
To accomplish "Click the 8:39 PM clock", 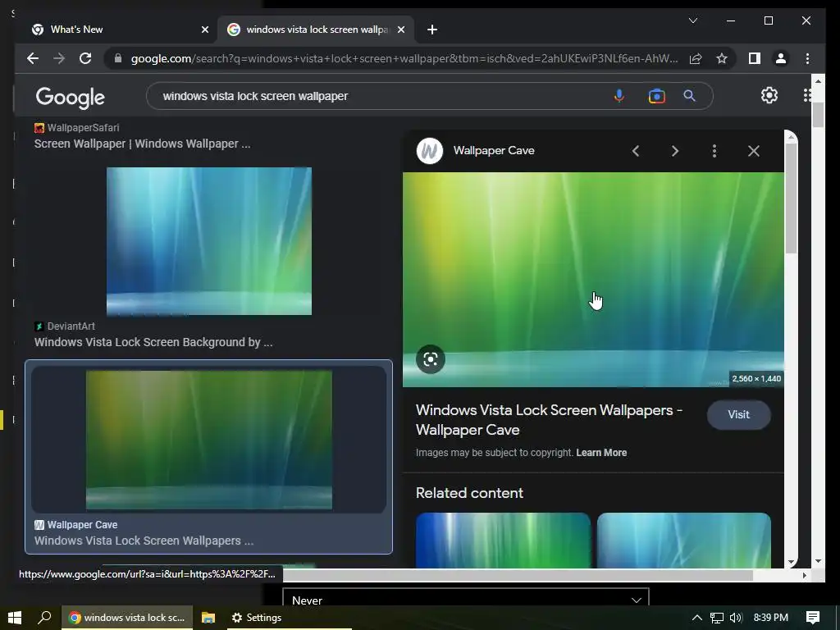I will tap(771, 618).
